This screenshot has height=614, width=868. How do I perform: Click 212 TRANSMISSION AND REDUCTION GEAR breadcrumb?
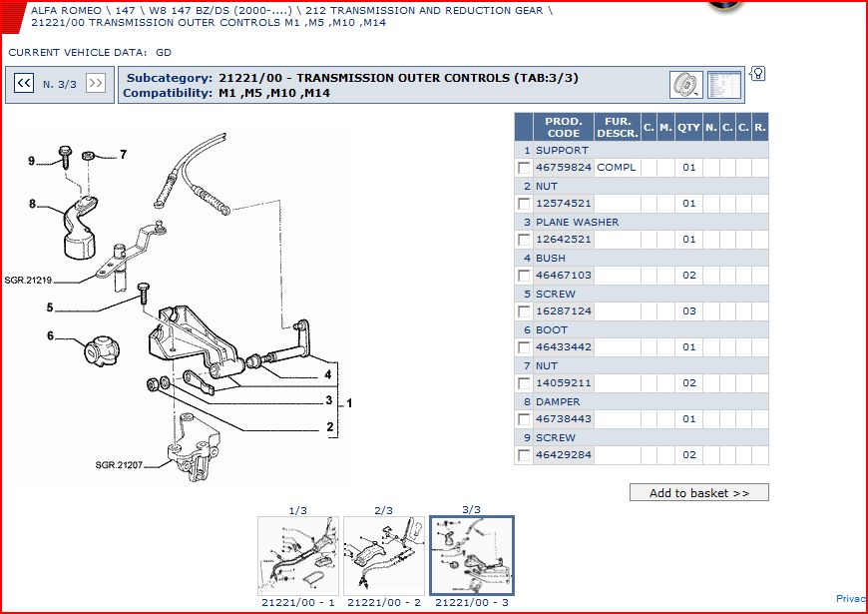click(424, 11)
